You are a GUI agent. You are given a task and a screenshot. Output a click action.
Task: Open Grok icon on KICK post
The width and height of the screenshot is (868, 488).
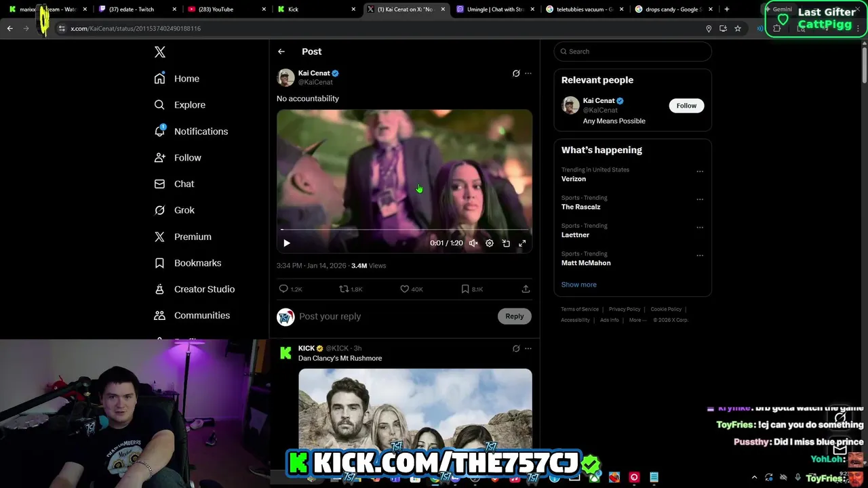[516, 348]
